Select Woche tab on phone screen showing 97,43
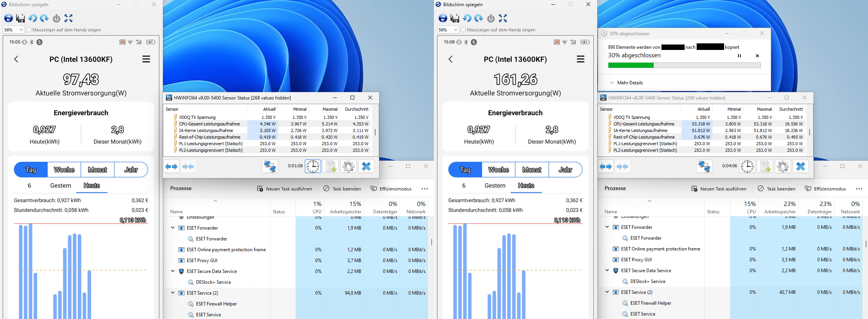This screenshot has height=319, width=868. coord(64,170)
